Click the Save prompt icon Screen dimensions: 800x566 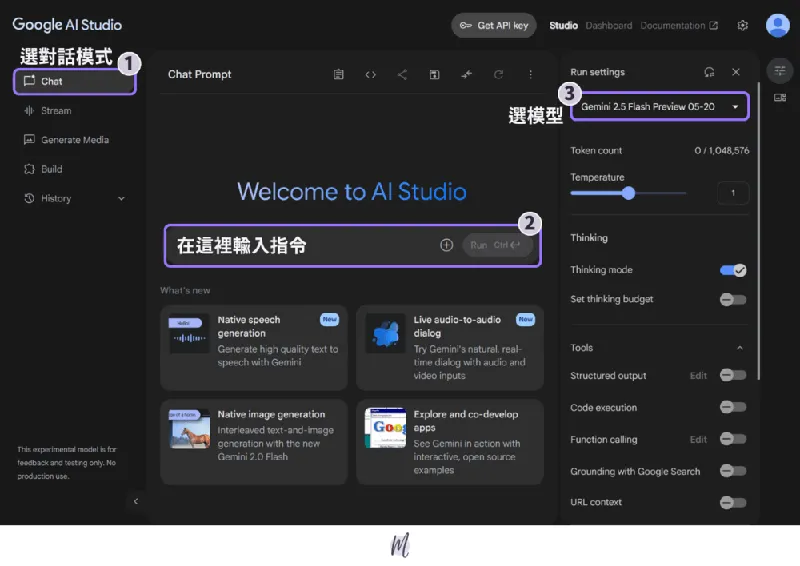click(x=434, y=75)
